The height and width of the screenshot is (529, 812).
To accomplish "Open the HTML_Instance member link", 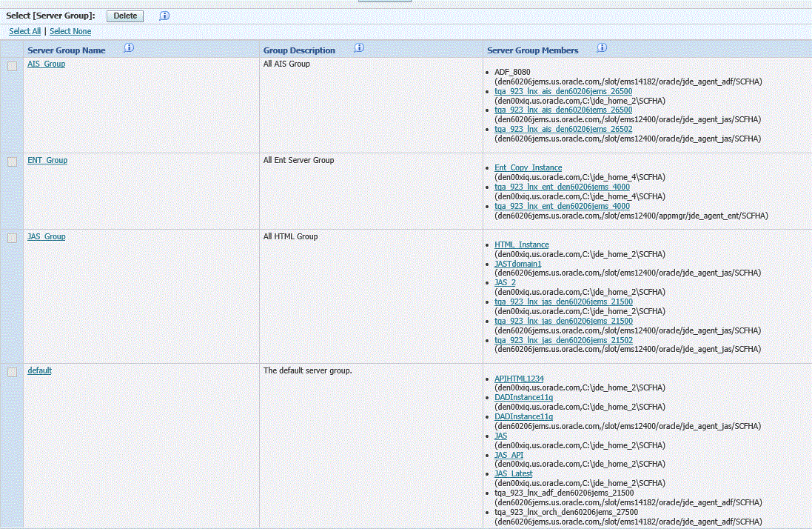I will (522, 244).
